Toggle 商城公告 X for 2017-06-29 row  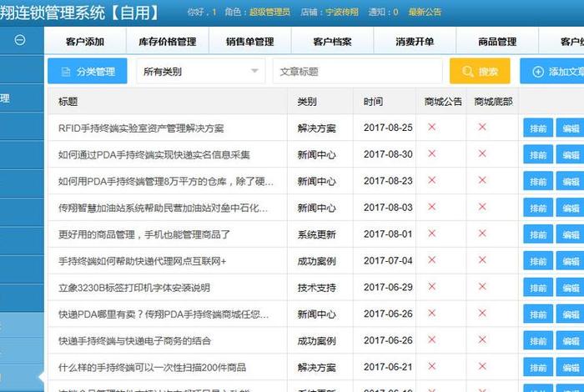pyautogui.click(x=431, y=286)
